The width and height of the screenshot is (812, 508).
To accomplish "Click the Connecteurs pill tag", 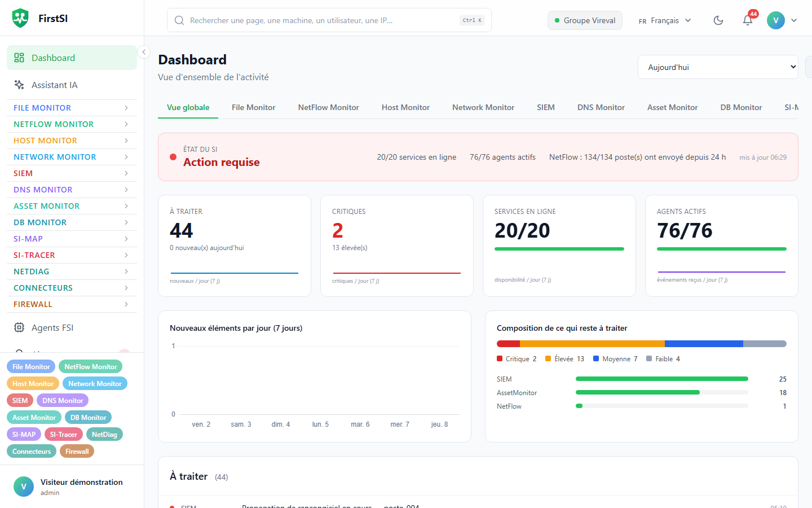I will (32, 452).
